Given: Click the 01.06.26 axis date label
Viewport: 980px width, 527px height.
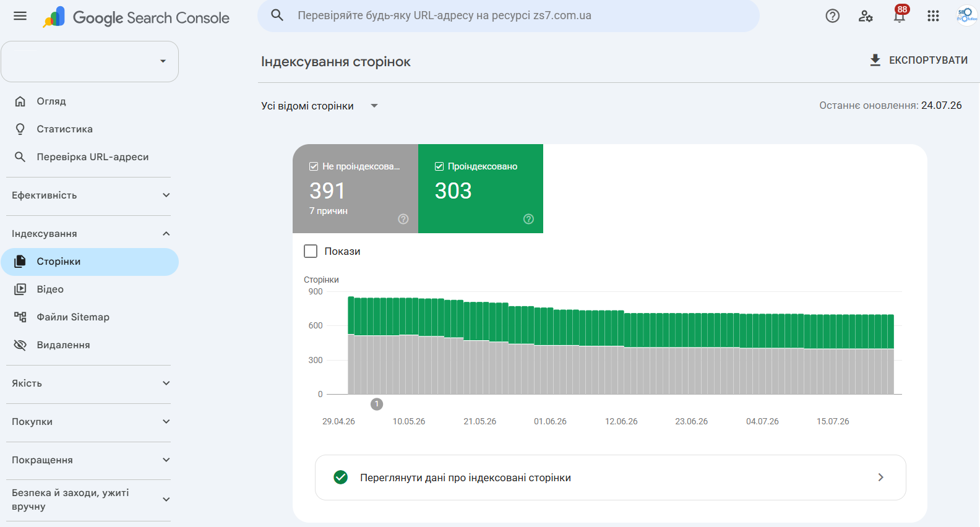Looking at the screenshot, I should (550, 421).
